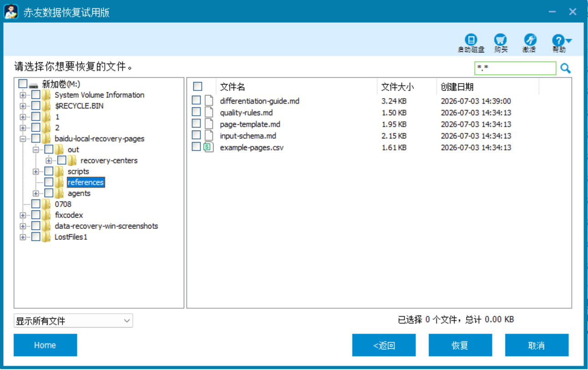Click the quality-rules.md file icon
The width and height of the screenshot is (588, 370).
[208, 112]
